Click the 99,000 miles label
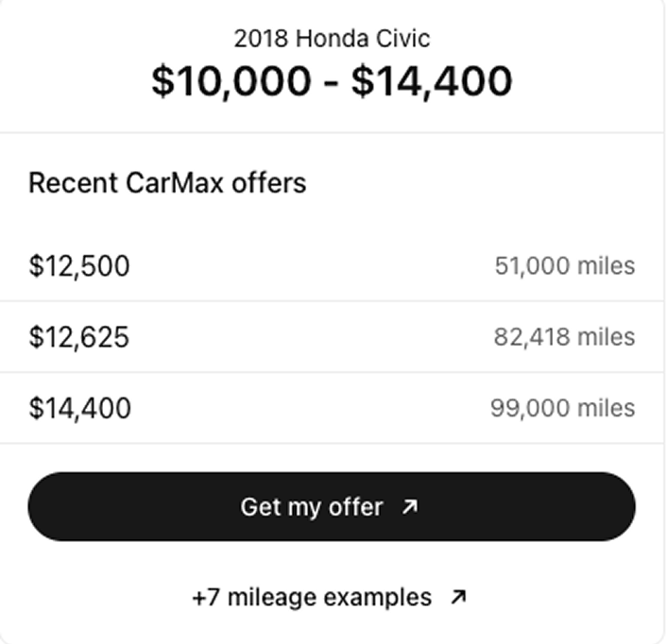 562,408
